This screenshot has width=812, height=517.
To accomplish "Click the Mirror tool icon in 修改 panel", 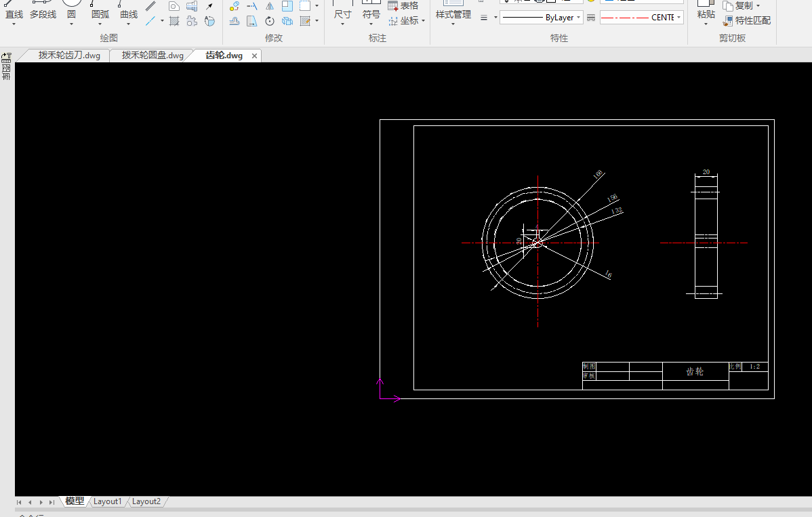I will click(x=270, y=6).
